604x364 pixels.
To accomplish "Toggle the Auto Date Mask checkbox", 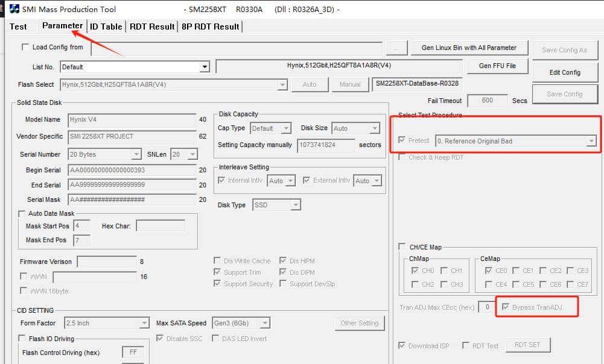I will click(x=23, y=214).
